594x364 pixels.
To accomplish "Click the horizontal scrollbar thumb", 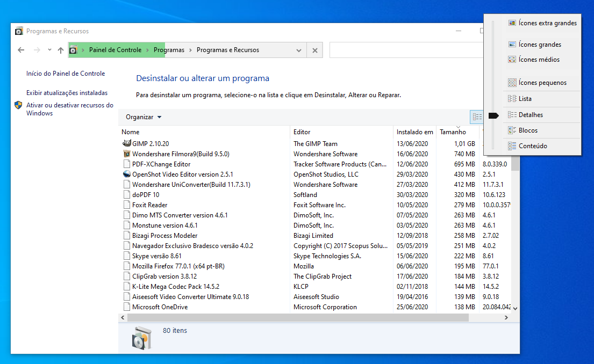I will pos(298,318).
